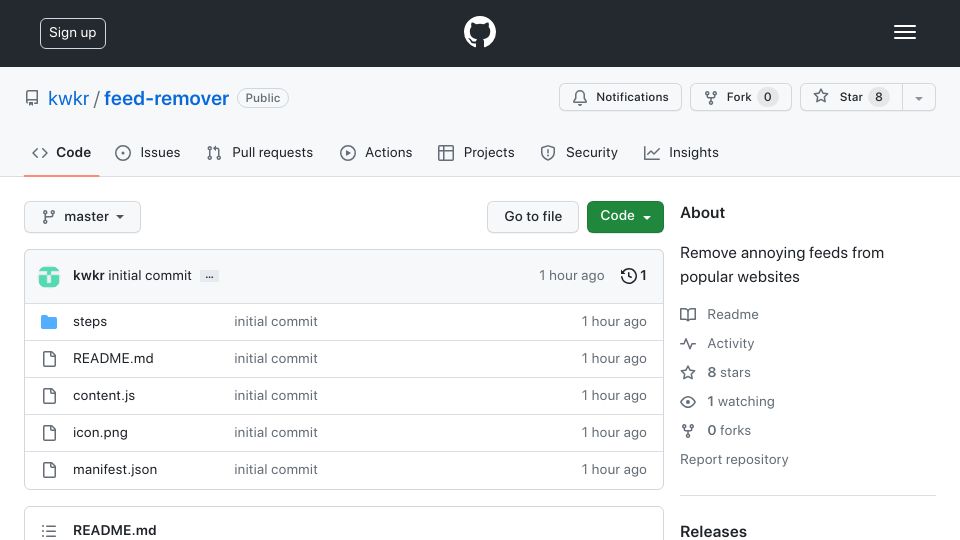
Task: Click the Readme link in About
Action: point(733,315)
